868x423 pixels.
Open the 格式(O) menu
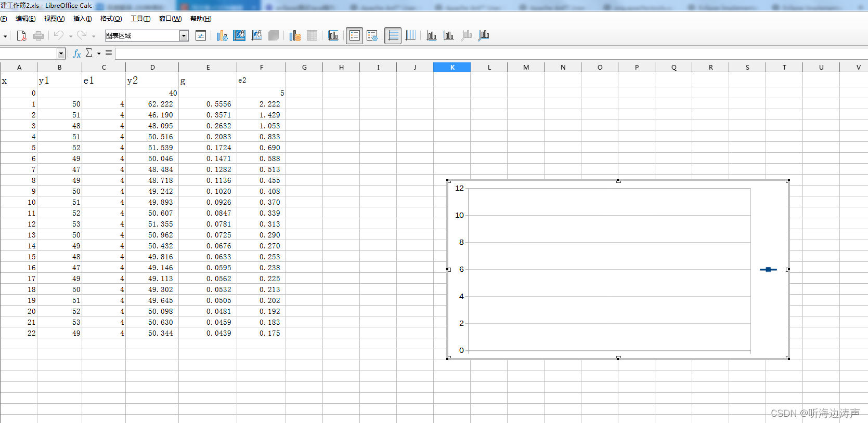coord(111,19)
